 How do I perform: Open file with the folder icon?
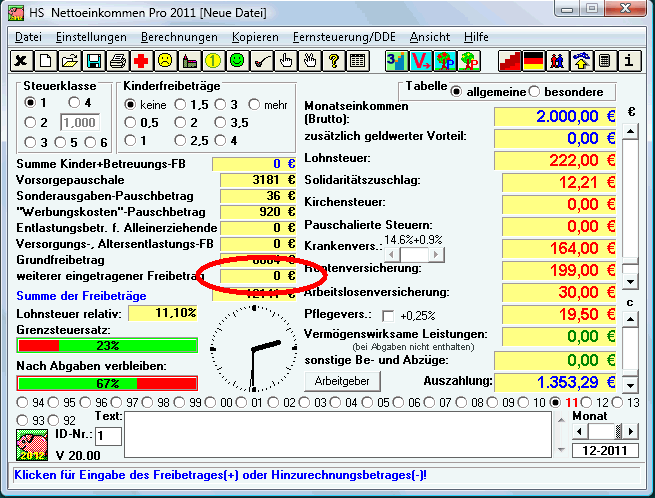(x=69, y=61)
